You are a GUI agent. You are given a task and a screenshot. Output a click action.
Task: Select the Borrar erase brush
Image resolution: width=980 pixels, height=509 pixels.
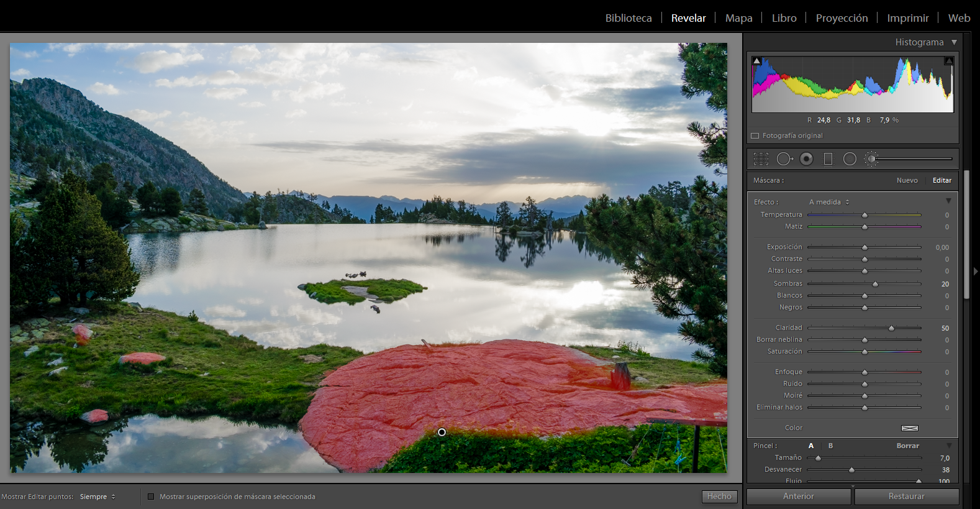click(907, 446)
